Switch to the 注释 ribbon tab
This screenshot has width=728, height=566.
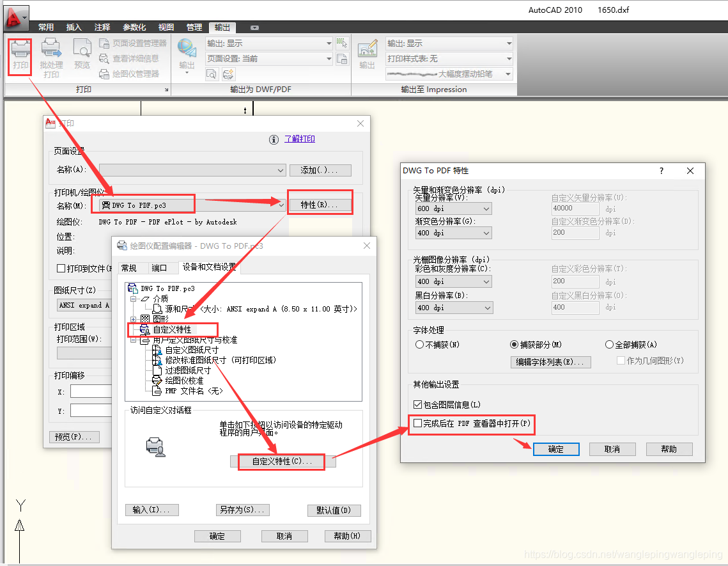102,28
